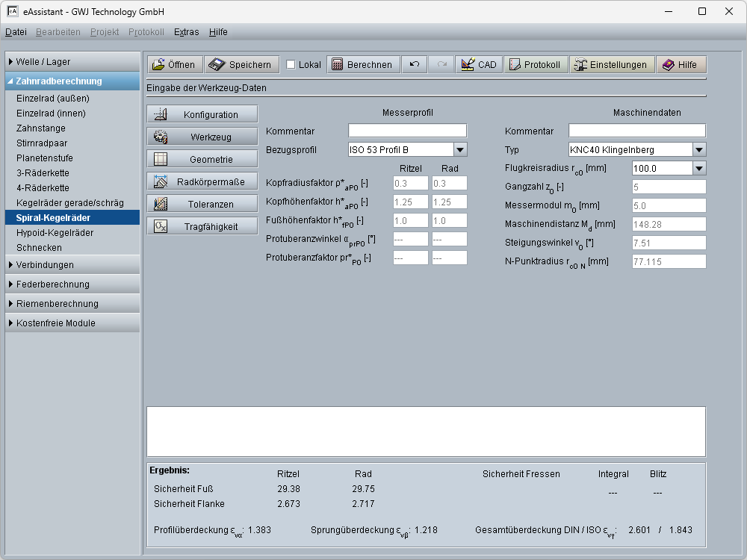Open the Extras menu
The width and height of the screenshot is (747, 560).
point(186,32)
